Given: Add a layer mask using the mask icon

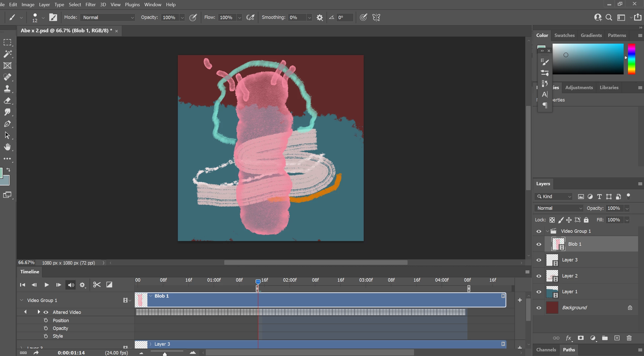Looking at the screenshot, I should (x=581, y=338).
